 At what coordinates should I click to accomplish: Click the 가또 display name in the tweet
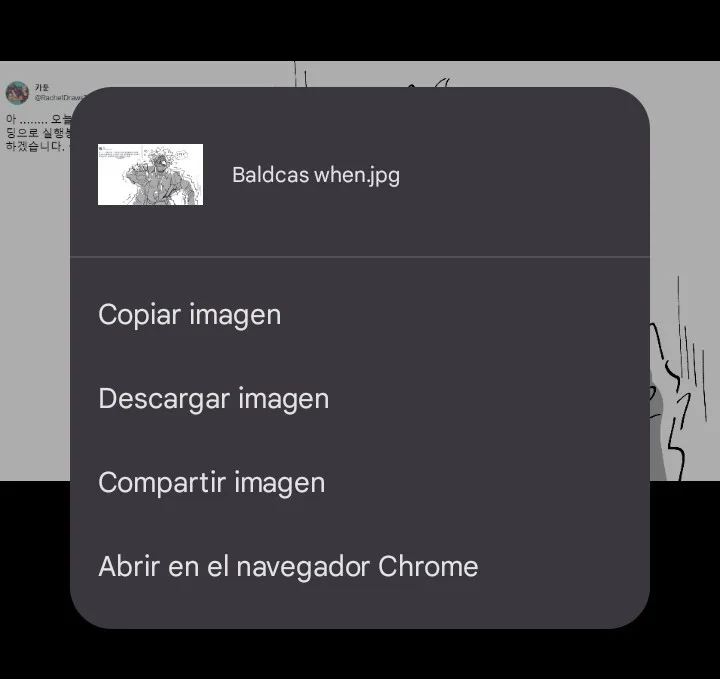tap(42, 87)
